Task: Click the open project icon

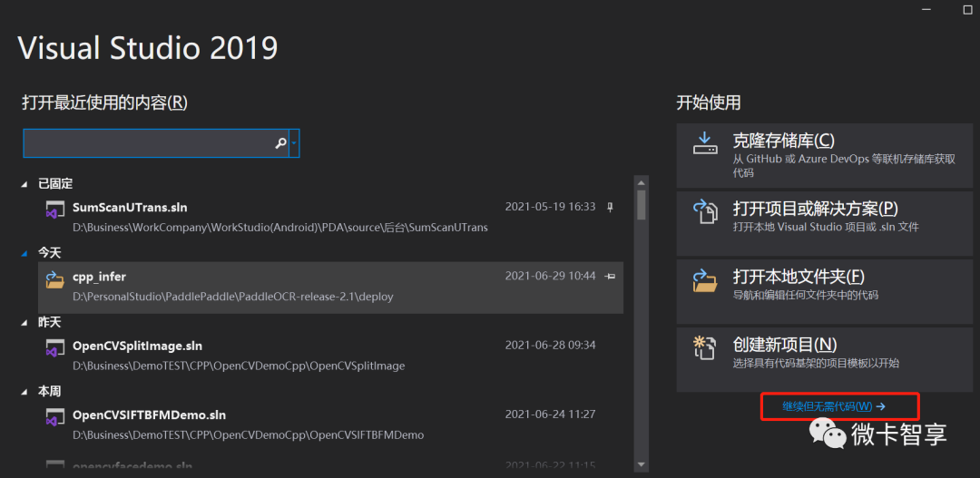Action: (706, 212)
